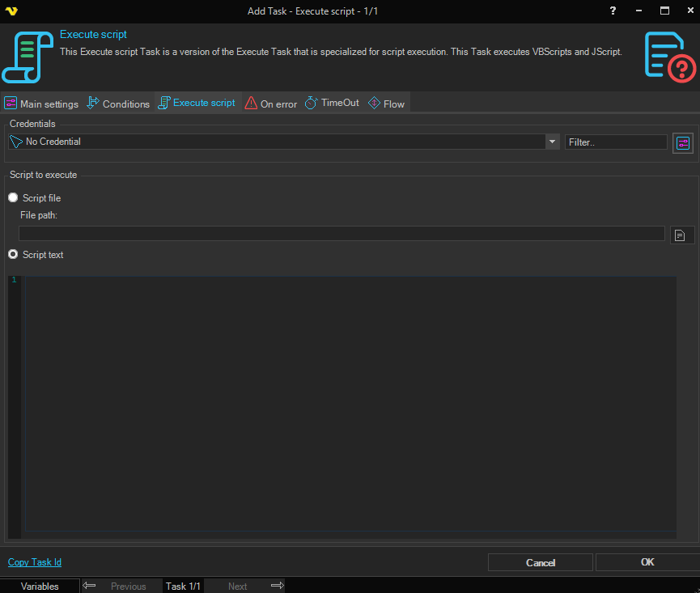Viewport: 700px width, 593px height.
Task: Select the Script text radio button
Action: point(13,254)
